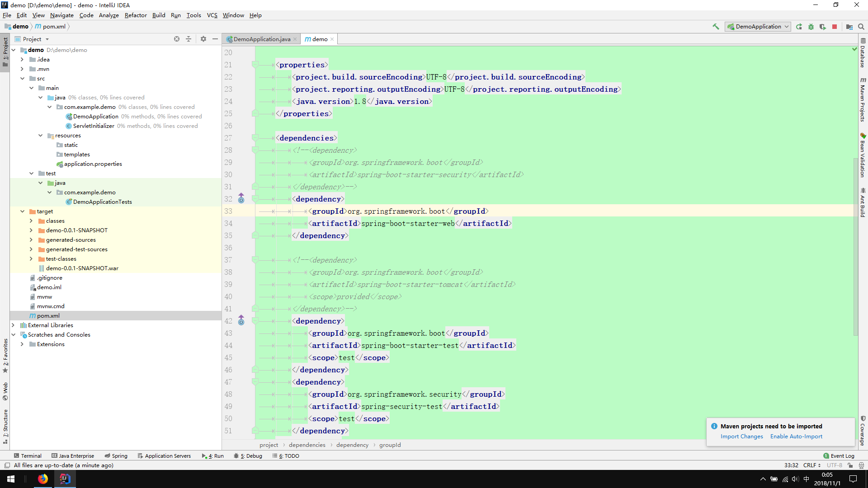Click the Project panel settings gear icon
868x488 pixels.
pyautogui.click(x=203, y=39)
